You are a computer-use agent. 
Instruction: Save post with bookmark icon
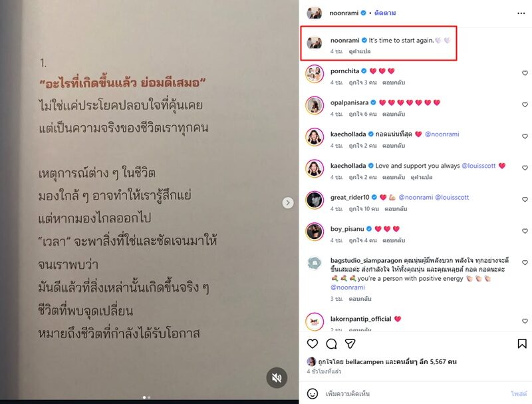[522, 344]
